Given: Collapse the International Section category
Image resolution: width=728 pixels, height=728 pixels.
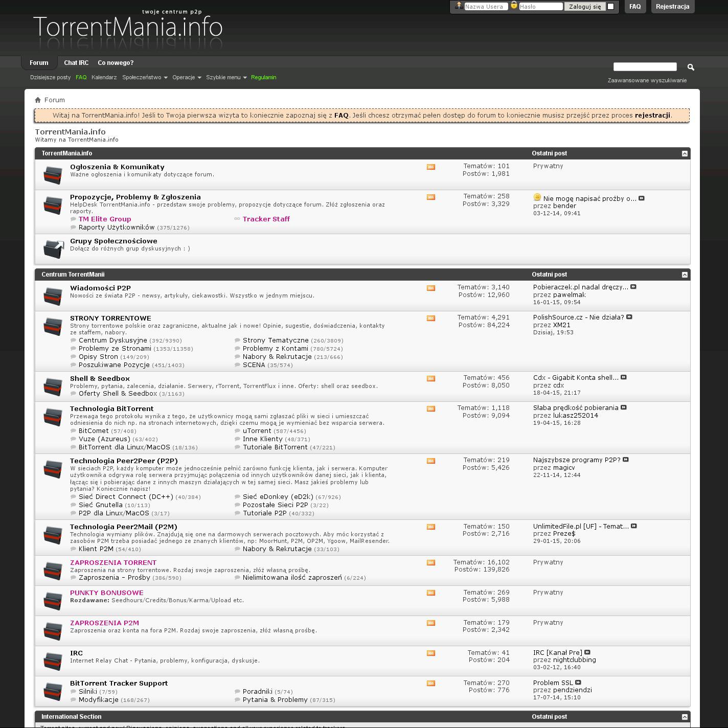Looking at the screenshot, I should pos(685,717).
